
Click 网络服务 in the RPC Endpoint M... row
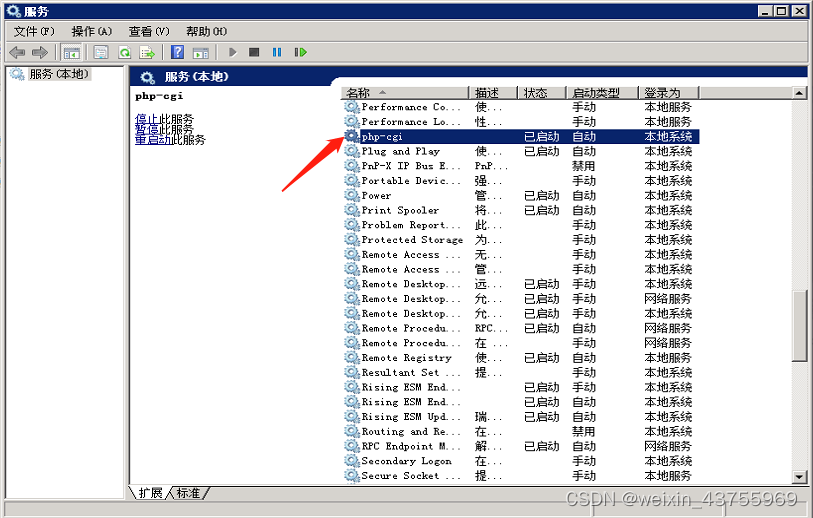(x=668, y=446)
